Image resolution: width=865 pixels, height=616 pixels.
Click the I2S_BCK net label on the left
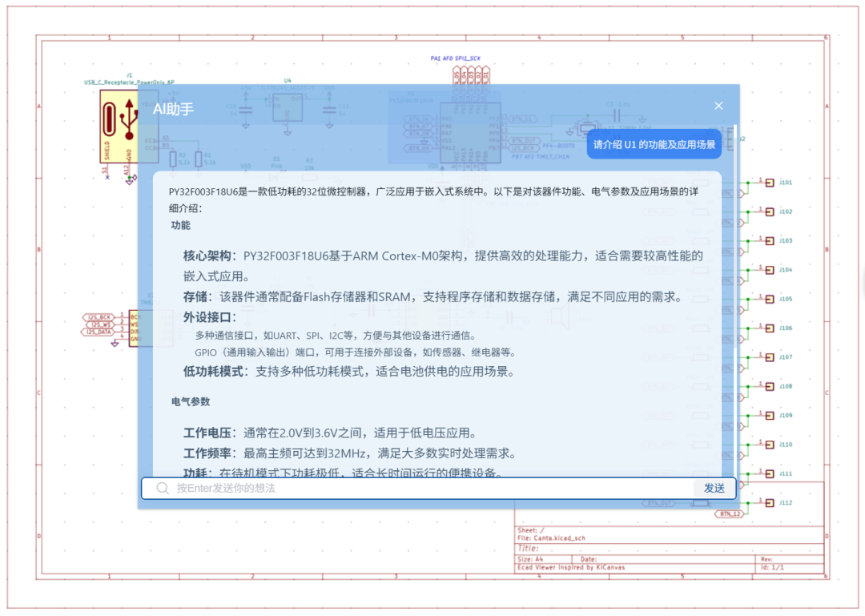99,317
